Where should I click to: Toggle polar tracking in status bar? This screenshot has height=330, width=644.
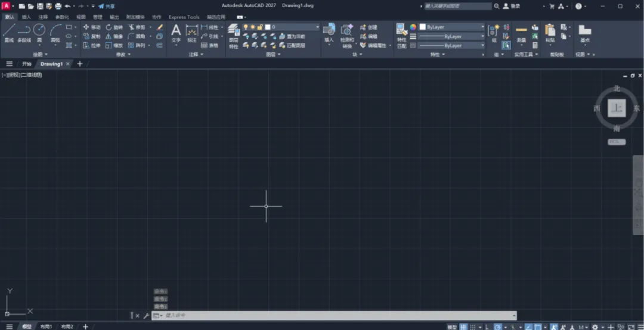pos(498,326)
